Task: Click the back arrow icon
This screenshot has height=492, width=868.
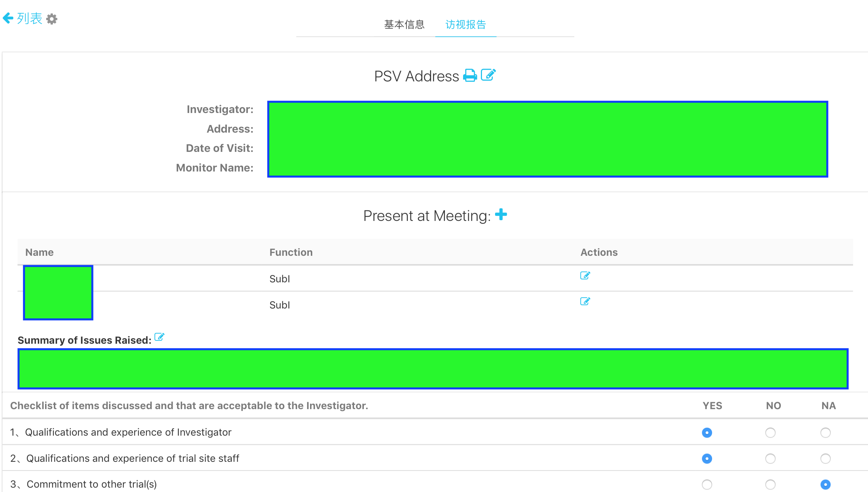Action: click(8, 18)
